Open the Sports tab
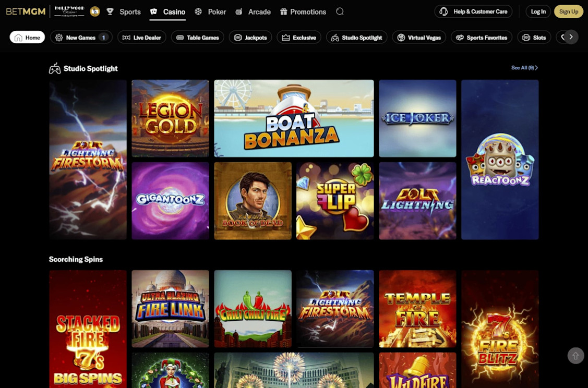The height and width of the screenshot is (388, 588). 124,12
